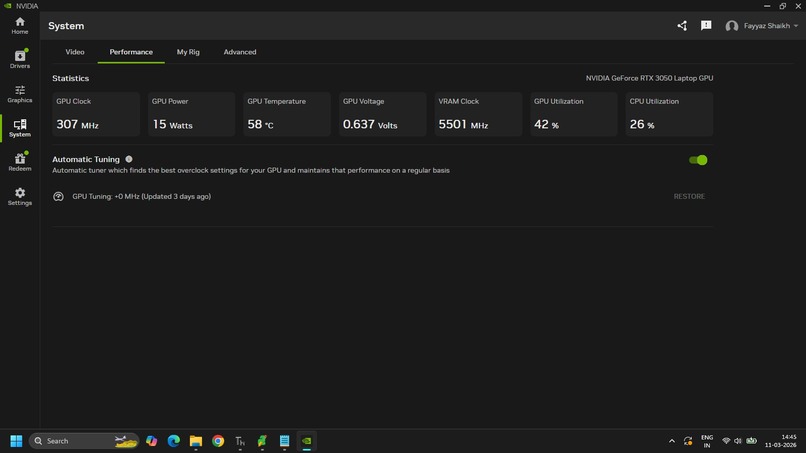The height and width of the screenshot is (453, 806).
Task: Click the Statistics heading
Action: (x=70, y=78)
